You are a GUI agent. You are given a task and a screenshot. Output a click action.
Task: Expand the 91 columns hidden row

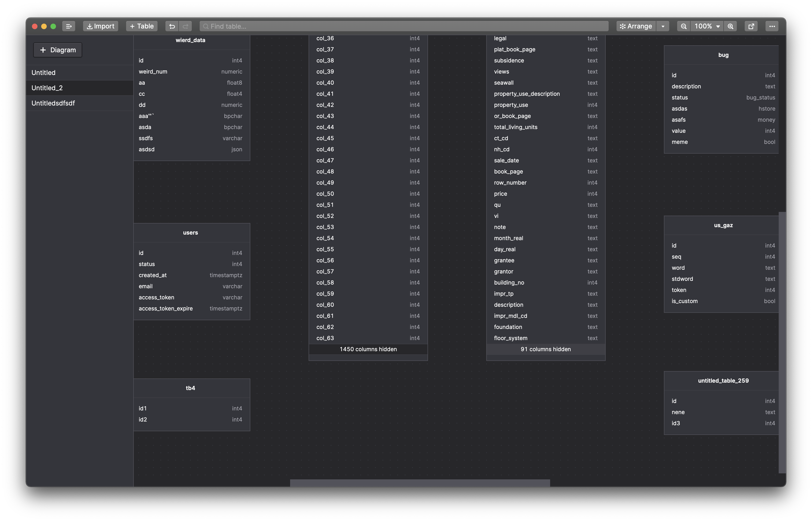(545, 349)
